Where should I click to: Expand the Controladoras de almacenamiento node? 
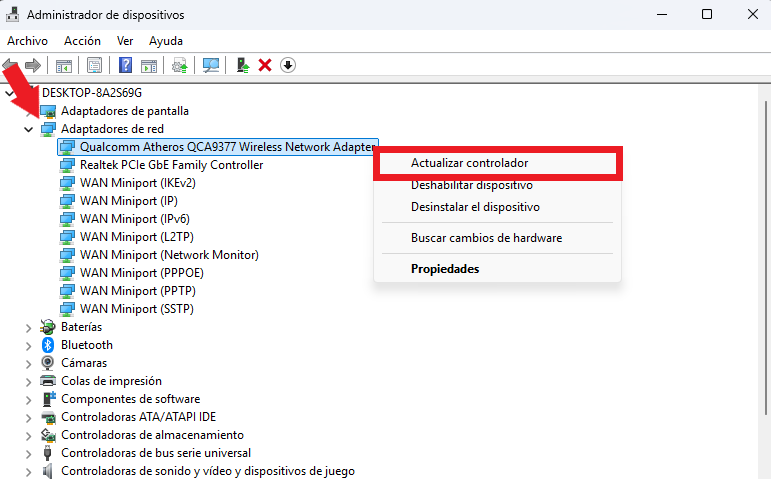pos(29,436)
